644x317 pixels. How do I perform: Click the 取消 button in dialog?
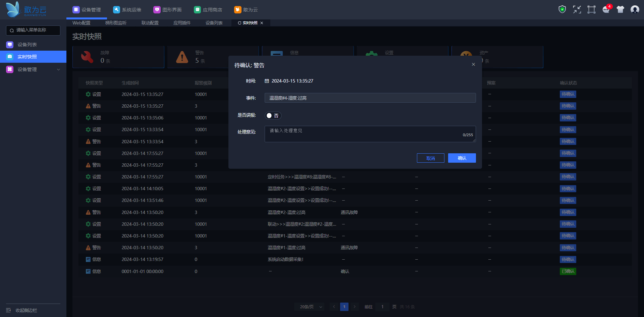(430, 158)
